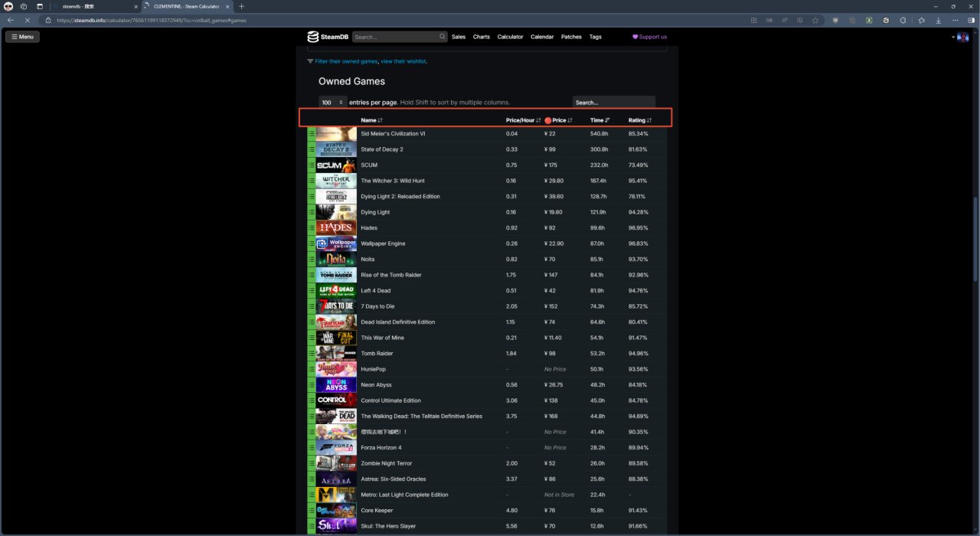Screen dimensions: 980x536
Task: Add this page to favorites star
Action: pyautogui.click(x=815, y=20)
